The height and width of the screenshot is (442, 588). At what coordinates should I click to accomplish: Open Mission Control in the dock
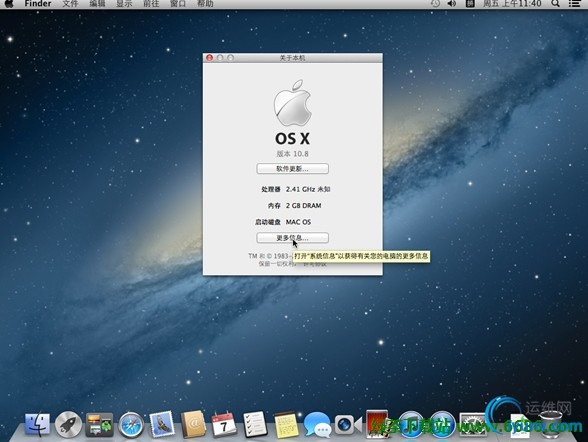coord(99,425)
